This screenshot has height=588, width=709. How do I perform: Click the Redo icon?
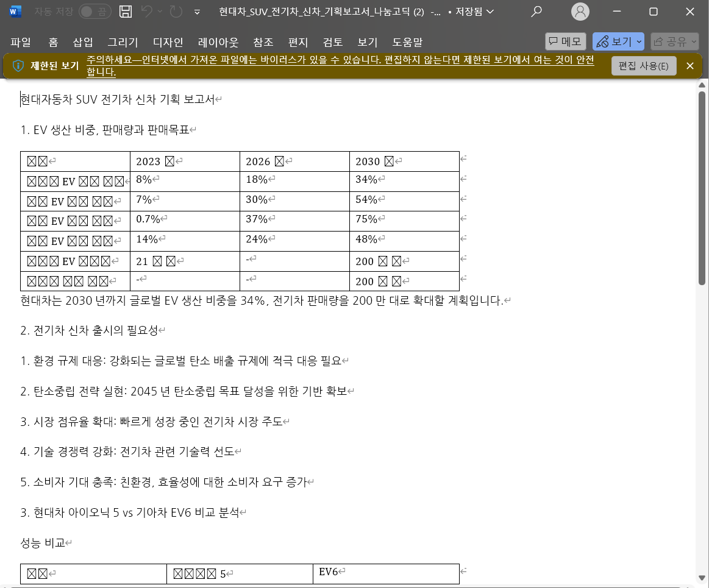[176, 12]
